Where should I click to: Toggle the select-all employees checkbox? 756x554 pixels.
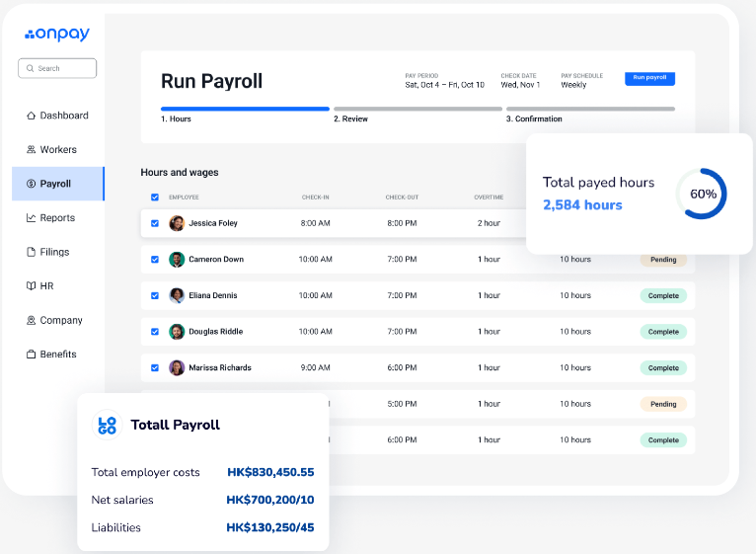[x=155, y=198]
